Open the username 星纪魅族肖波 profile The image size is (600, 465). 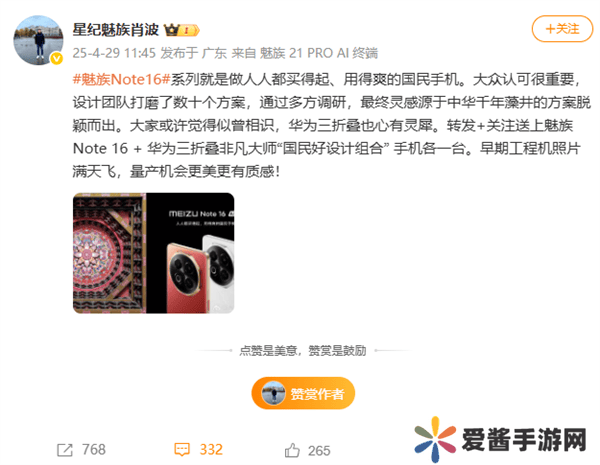coord(116,29)
